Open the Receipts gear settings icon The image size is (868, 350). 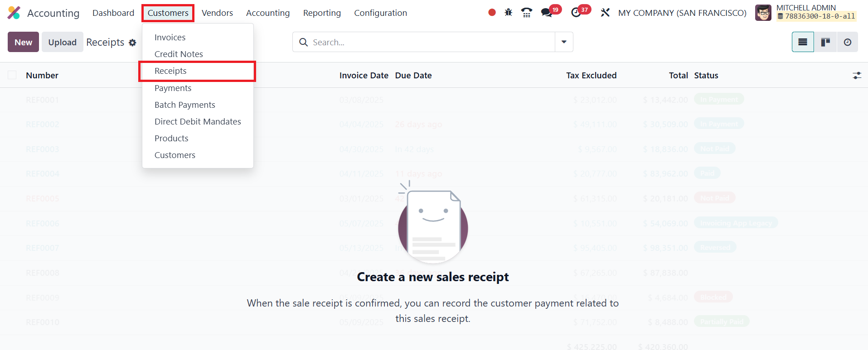(132, 43)
